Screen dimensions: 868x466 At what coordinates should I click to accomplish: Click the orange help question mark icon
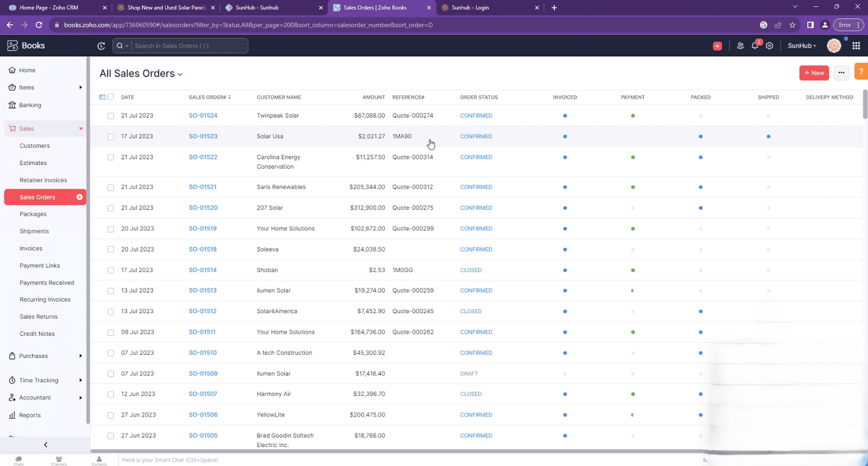(x=861, y=72)
